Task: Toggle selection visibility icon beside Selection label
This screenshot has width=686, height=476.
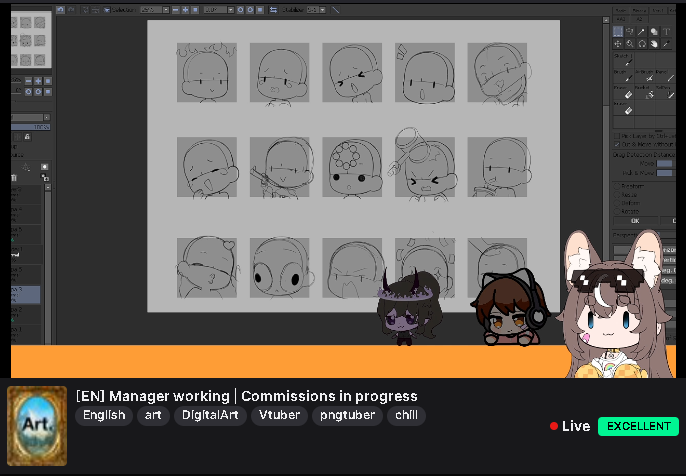Action: 106,10
